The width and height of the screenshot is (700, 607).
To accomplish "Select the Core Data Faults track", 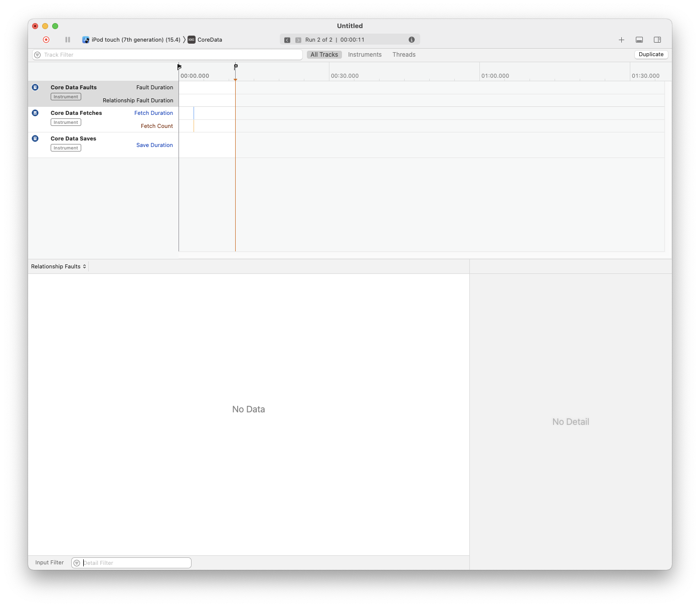I will click(x=103, y=94).
